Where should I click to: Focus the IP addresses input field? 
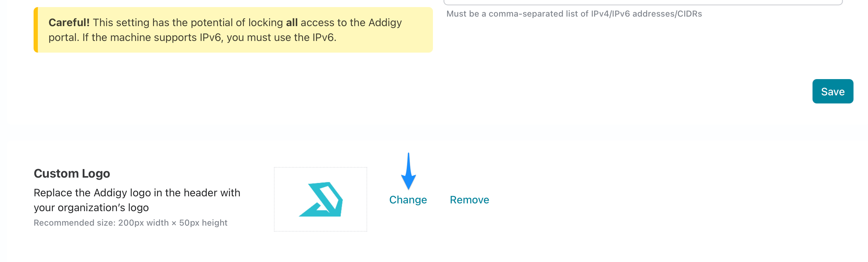(x=643, y=2)
